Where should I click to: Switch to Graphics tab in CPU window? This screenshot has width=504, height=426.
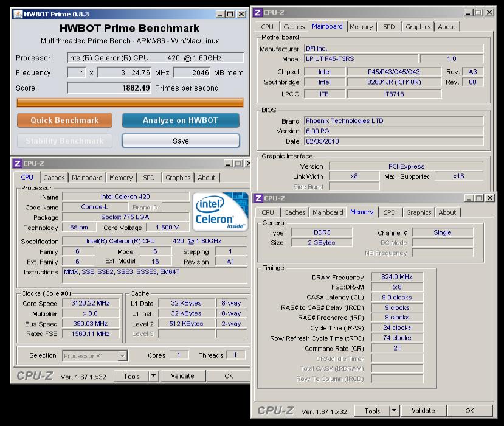click(x=178, y=178)
